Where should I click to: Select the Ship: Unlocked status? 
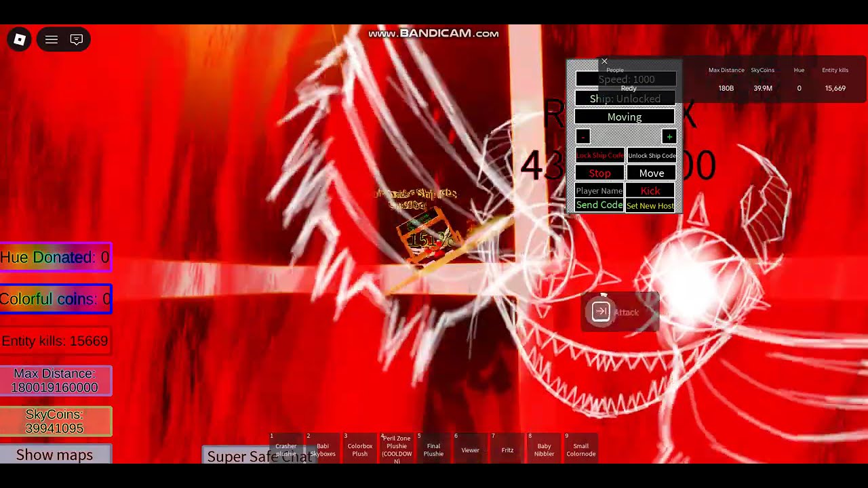point(625,98)
